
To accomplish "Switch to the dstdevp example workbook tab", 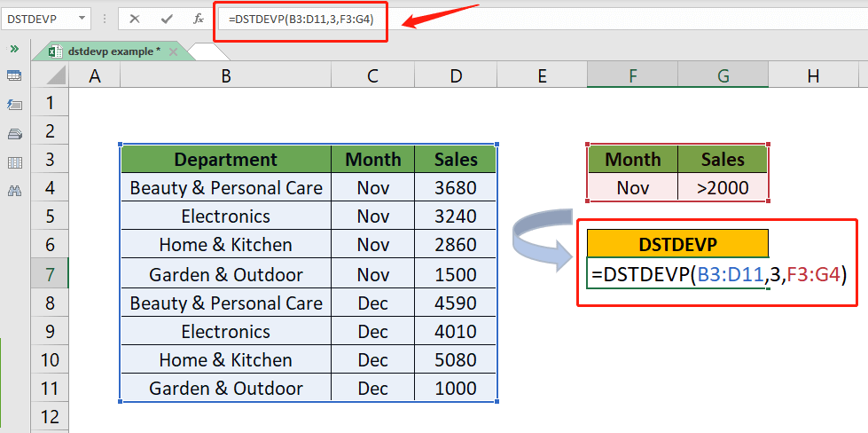I will [106, 51].
